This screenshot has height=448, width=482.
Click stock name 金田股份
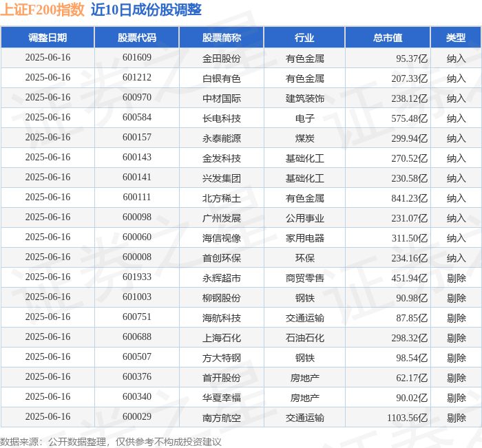[221, 58]
